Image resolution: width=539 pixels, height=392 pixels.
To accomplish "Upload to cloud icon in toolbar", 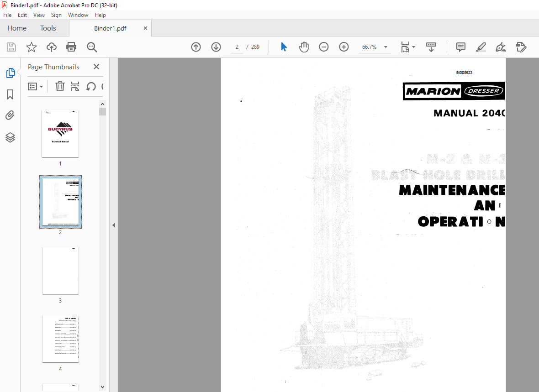I will 52,47.
